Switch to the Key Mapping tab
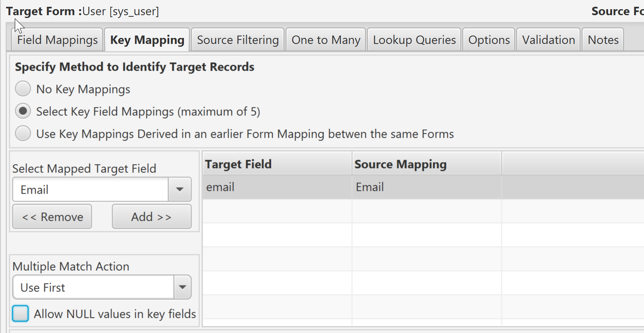The image size is (644, 333). click(147, 40)
